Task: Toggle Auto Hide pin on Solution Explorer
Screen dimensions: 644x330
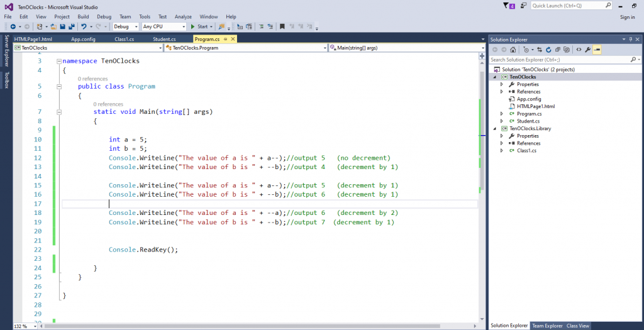Action: 630,40
